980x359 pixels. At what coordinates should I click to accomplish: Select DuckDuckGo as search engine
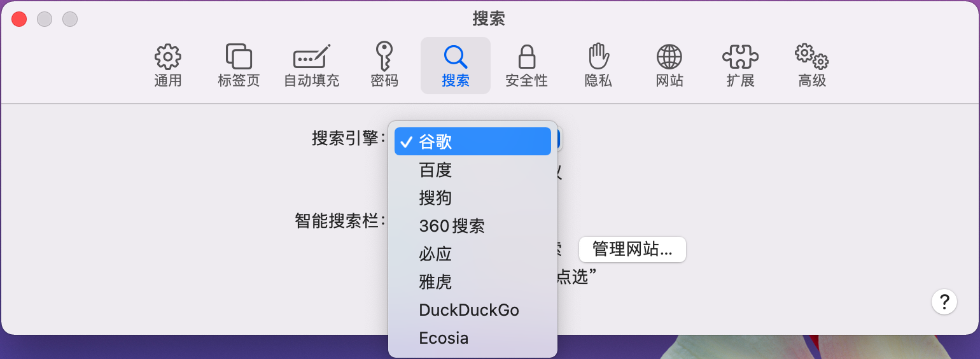coord(473,310)
